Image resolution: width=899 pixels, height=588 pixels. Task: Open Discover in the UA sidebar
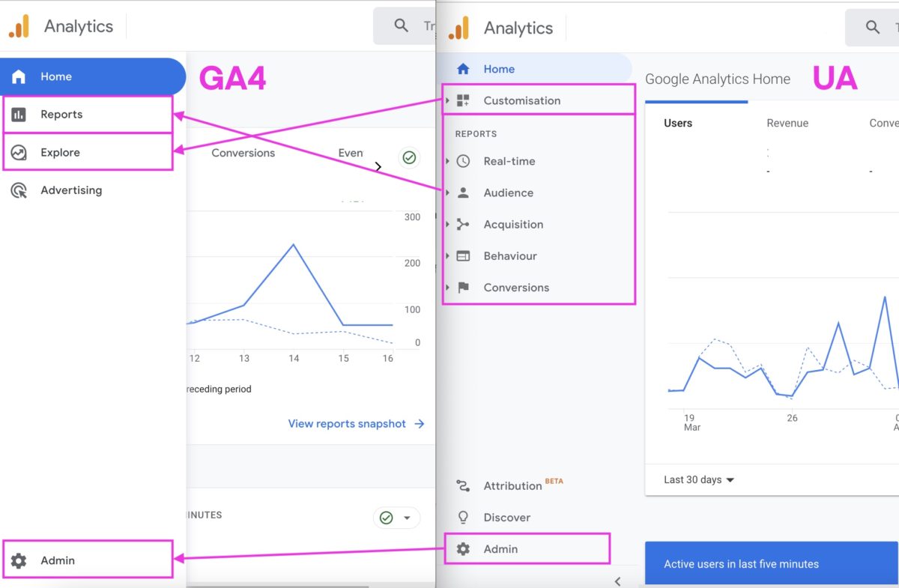coord(507,517)
